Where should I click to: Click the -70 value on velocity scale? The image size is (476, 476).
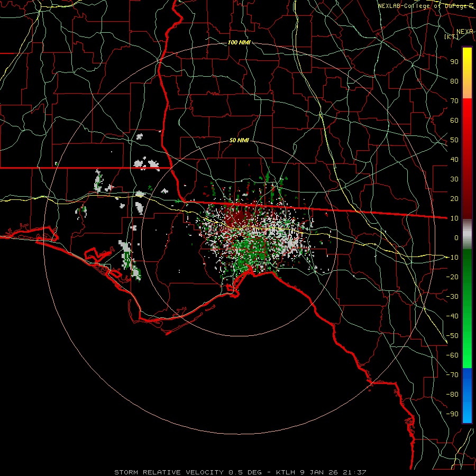[452, 375]
